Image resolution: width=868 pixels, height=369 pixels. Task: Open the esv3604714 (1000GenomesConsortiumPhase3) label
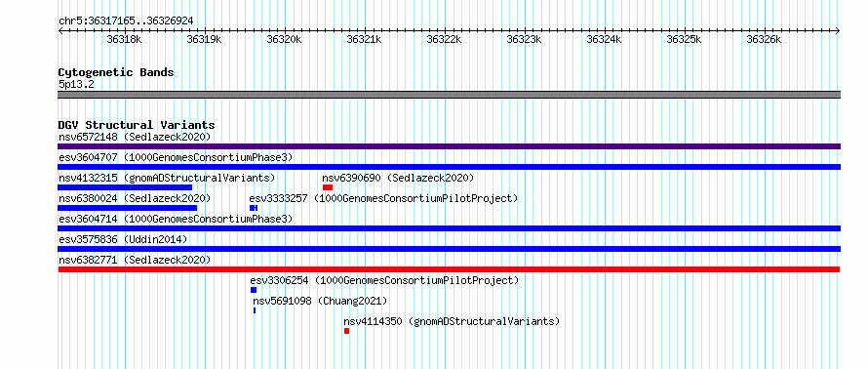point(176,219)
